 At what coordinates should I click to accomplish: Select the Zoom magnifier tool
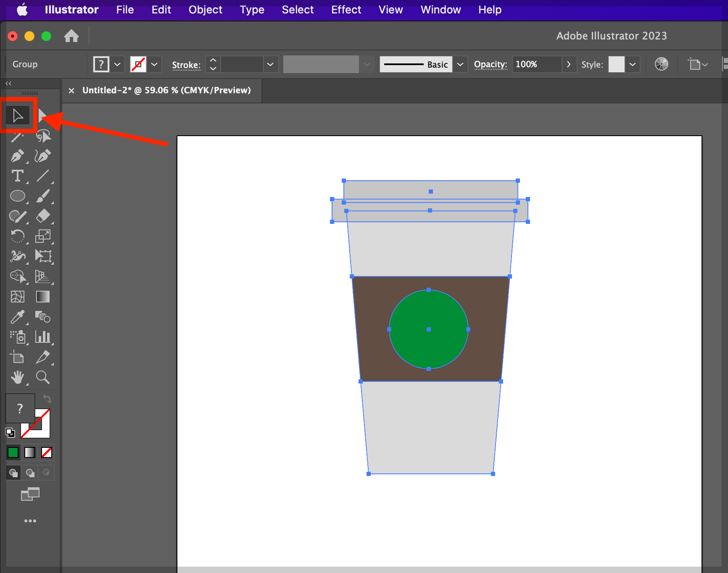42,377
